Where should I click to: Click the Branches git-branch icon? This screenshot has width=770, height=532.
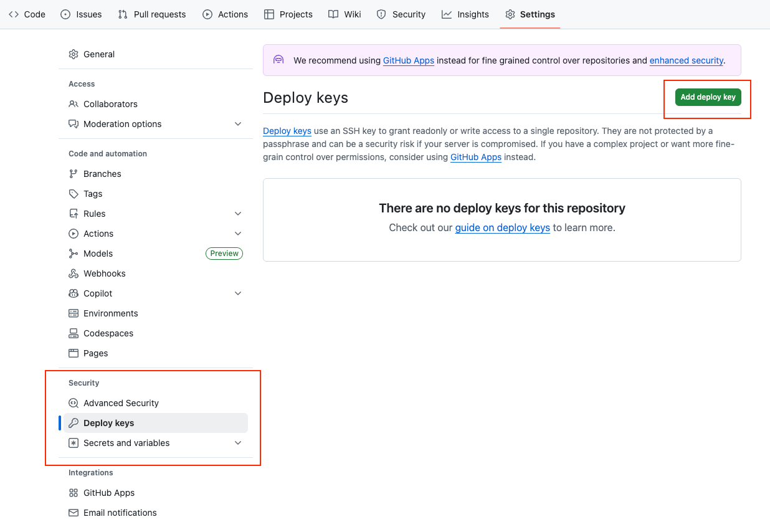coord(74,174)
